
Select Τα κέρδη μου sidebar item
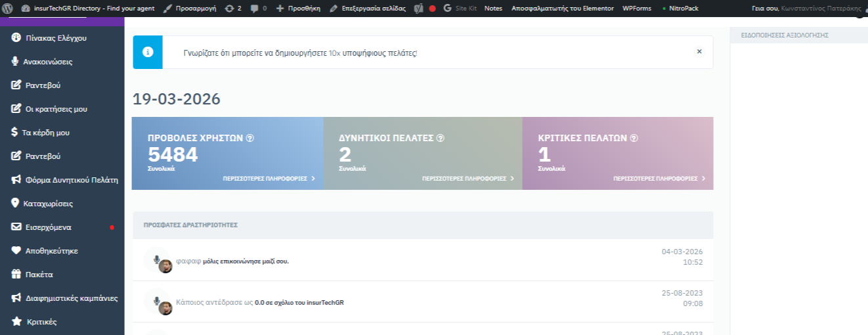(45, 133)
